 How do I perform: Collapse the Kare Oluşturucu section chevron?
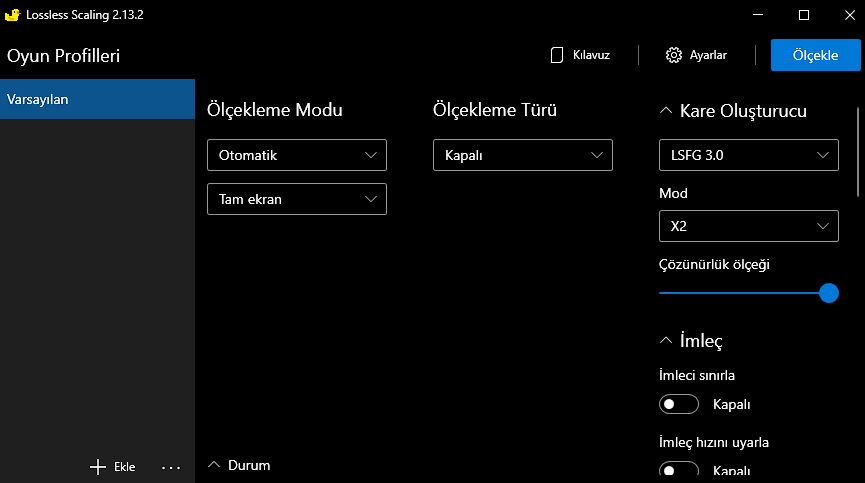(666, 111)
